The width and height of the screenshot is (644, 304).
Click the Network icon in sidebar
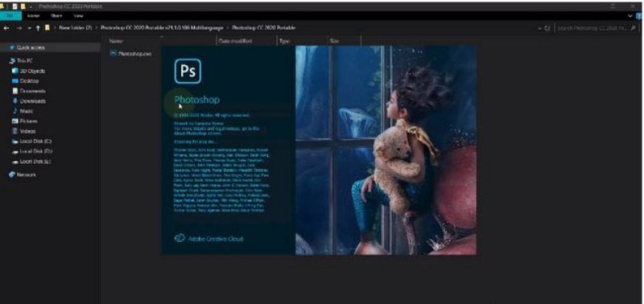pos(12,175)
